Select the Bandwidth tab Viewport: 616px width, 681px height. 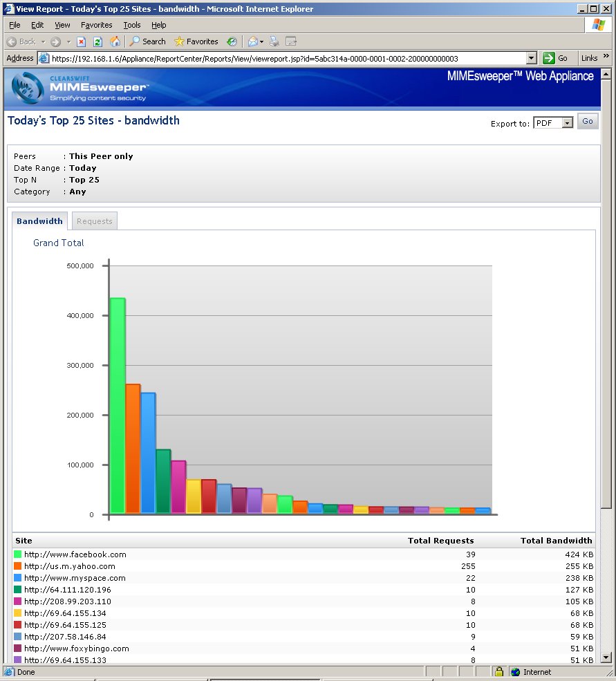coord(39,221)
